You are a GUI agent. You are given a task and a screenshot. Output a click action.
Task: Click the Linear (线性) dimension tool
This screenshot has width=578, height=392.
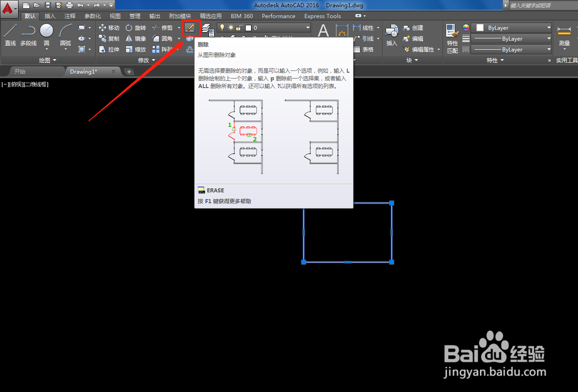pyautogui.click(x=364, y=28)
